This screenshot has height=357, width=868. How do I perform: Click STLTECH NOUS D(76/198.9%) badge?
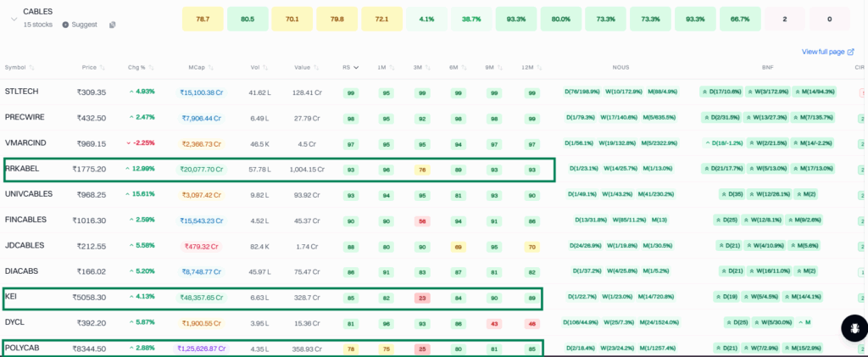click(582, 92)
